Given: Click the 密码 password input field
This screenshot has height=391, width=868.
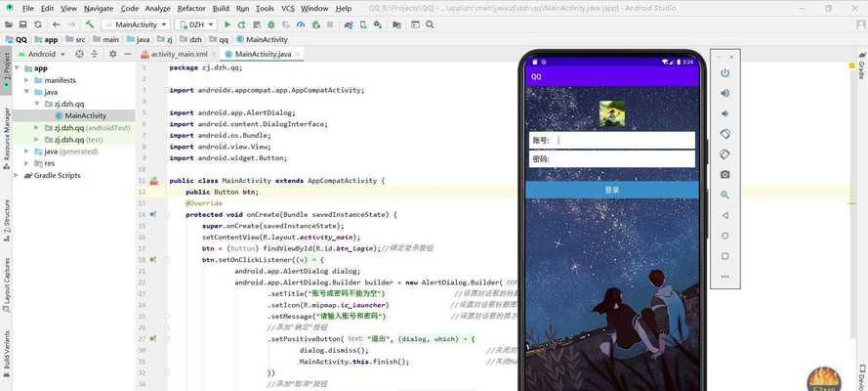Looking at the screenshot, I should point(611,159).
